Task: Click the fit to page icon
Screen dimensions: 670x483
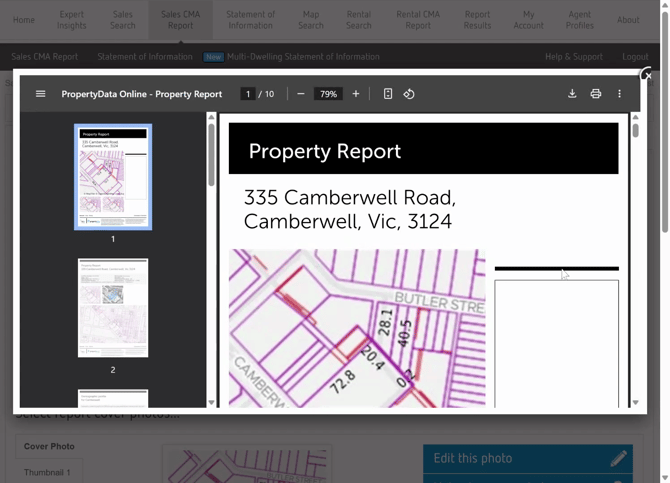Action: [388, 94]
